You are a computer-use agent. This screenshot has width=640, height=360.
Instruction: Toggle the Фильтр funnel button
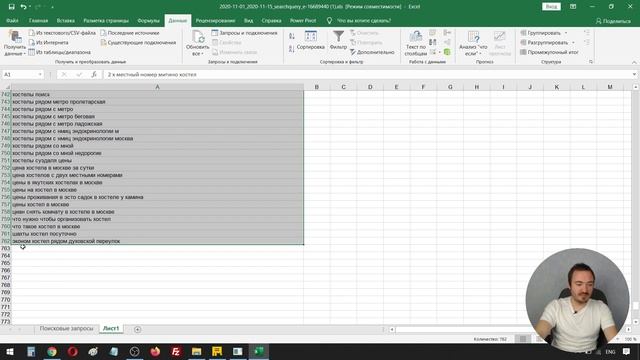[x=338, y=41]
